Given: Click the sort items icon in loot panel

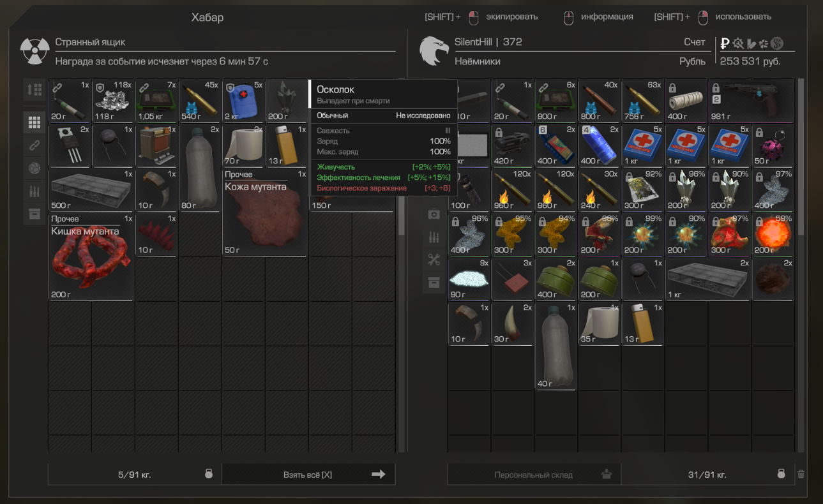Looking at the screenshot, I should (x=34, y=89).
